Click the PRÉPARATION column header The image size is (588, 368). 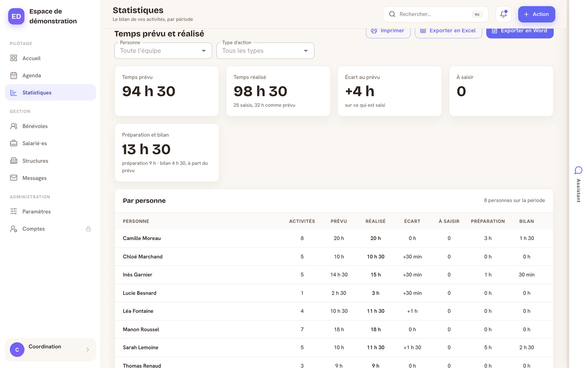488,221
